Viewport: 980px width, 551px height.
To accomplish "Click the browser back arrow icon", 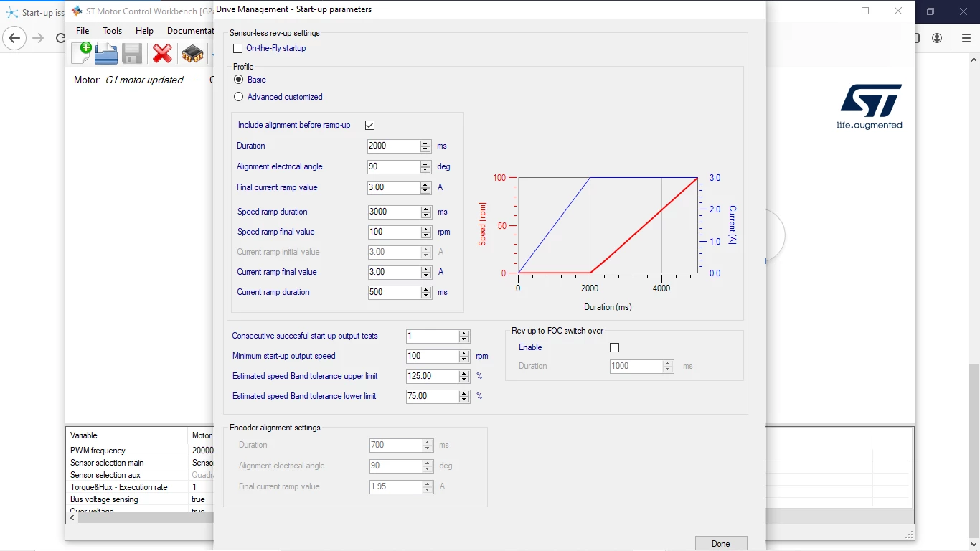I will [x=14, y=38].
